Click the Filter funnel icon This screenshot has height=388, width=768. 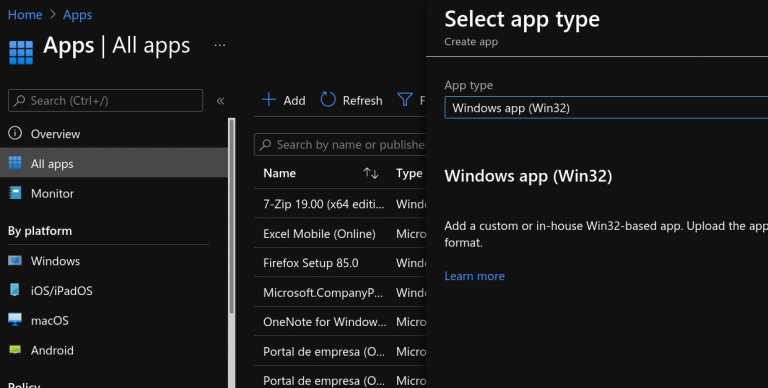[405, 100]
